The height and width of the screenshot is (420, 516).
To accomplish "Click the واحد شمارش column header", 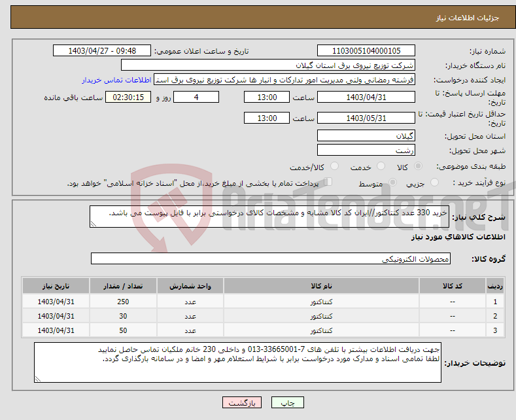I will [x=190, y=286].
